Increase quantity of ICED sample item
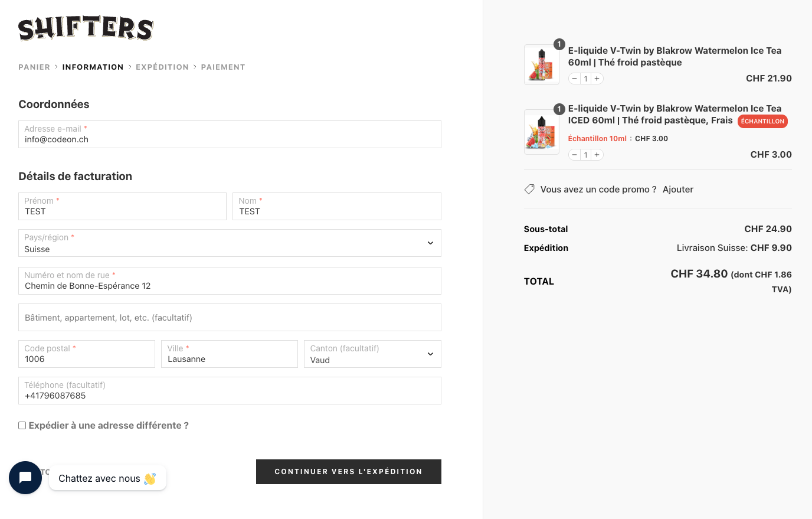 597,155
